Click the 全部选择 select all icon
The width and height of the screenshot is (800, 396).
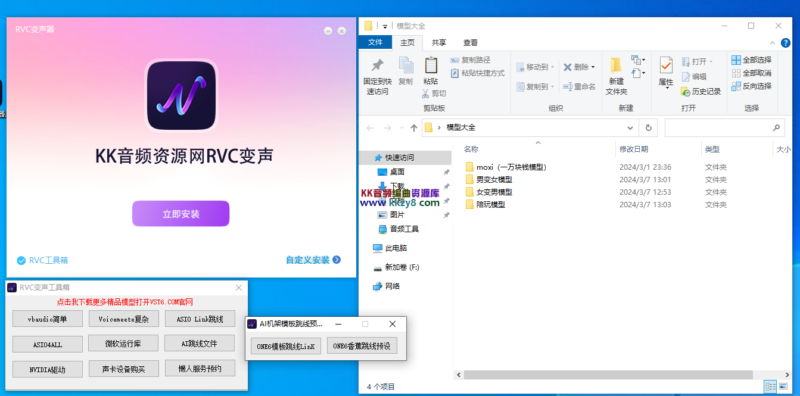click(736, 60)
